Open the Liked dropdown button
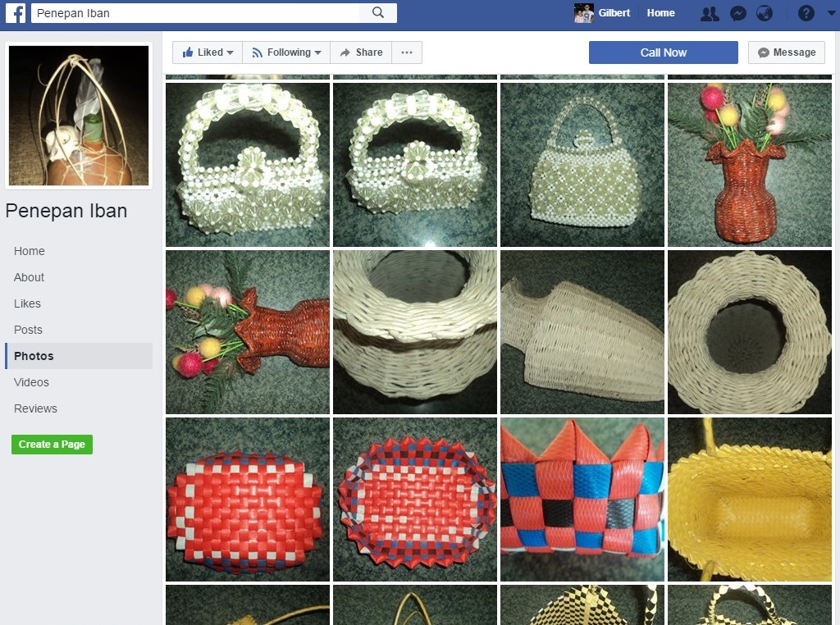This screenshot has height=625, width=840. click(x=208, y=52)
